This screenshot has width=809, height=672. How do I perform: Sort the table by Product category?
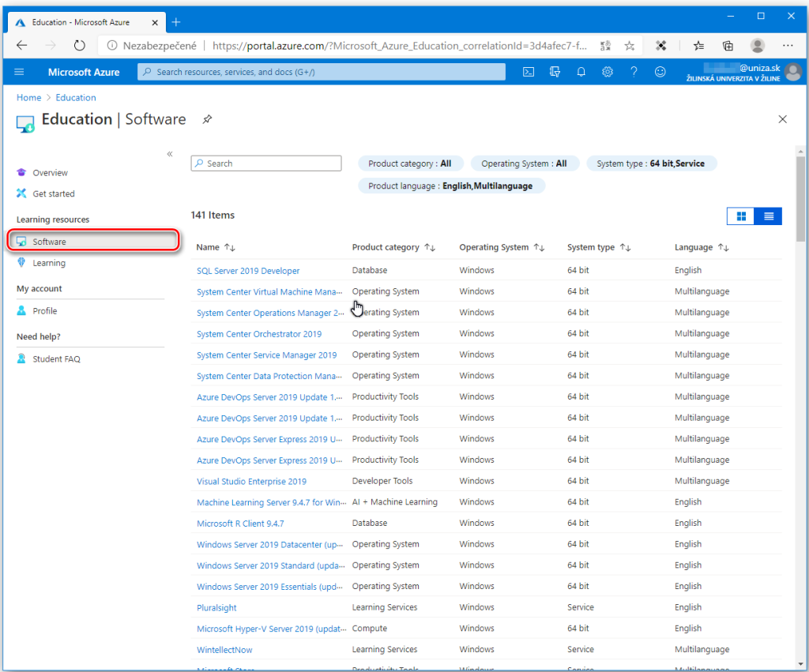pos(393,247)
